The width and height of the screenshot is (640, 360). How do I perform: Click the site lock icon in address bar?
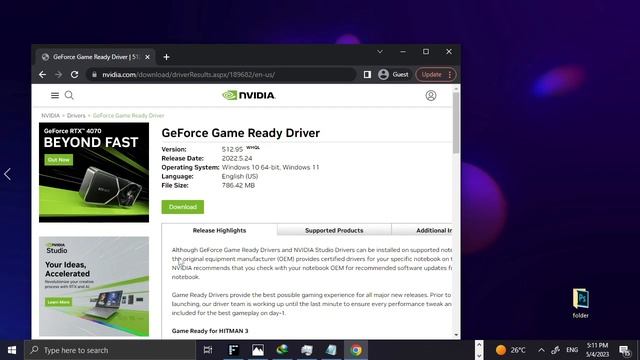click(x=94, y=75)
